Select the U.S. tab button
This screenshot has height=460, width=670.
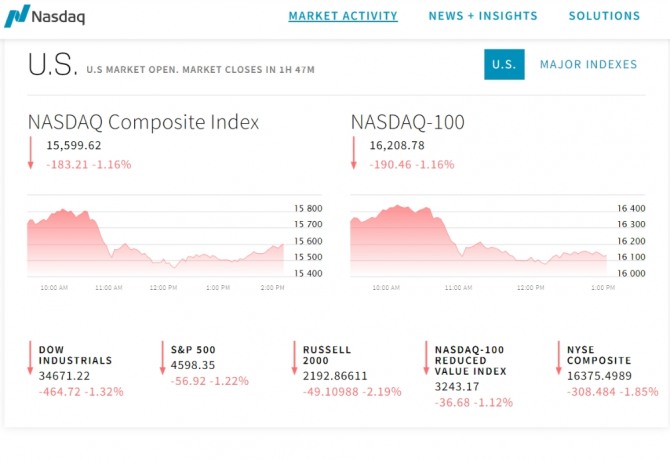pos(504,64)
